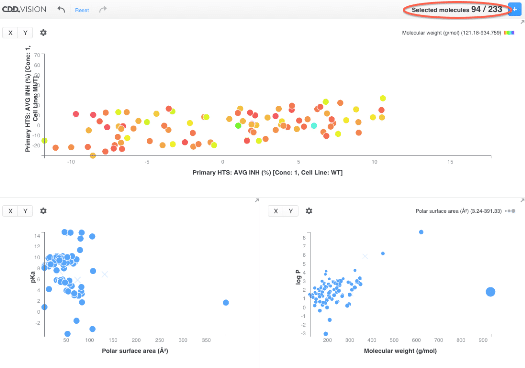Viewport: 525px width, 368px height.
Task: Click the rainbow color legend for Molecular weight
Action: (509, 33)
